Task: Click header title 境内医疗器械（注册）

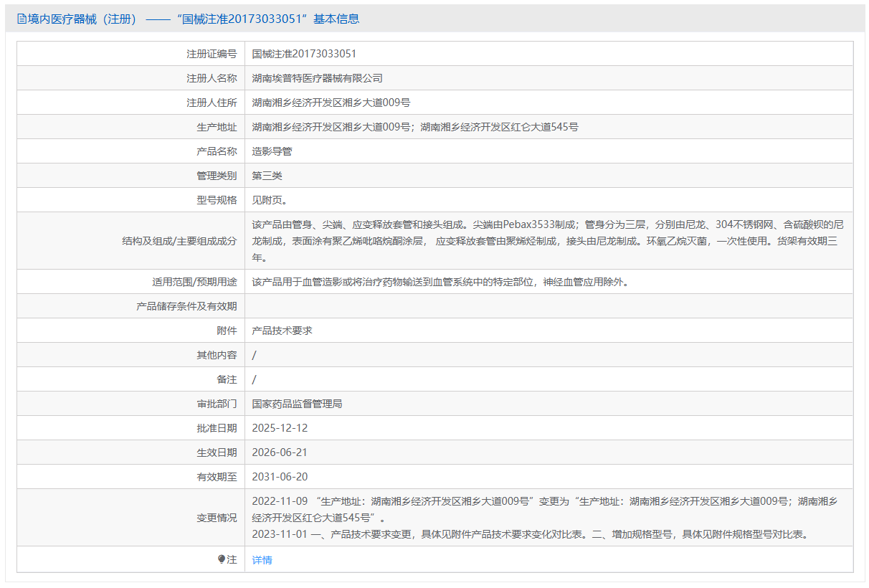Action: pos(82,19)
